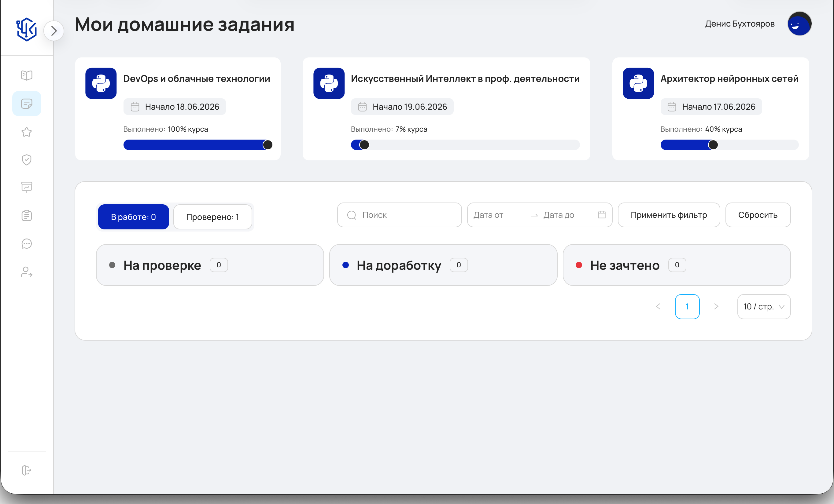Viewport: 834px width, 504px height.
Task: Click the 7% курса completion text
Action: tap(411, 129)
